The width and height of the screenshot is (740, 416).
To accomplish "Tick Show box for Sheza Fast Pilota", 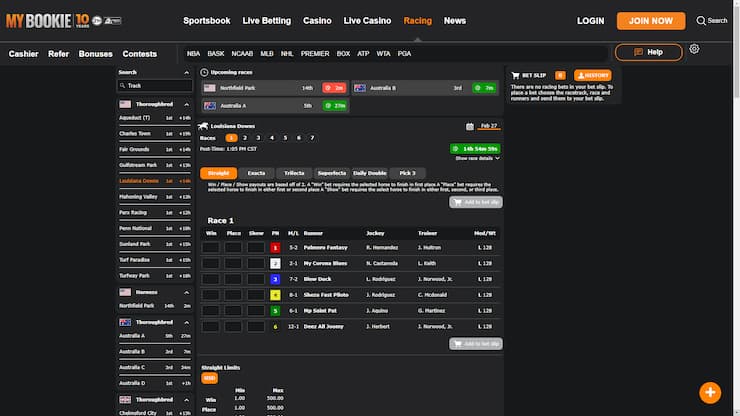I will pos(256,295).
